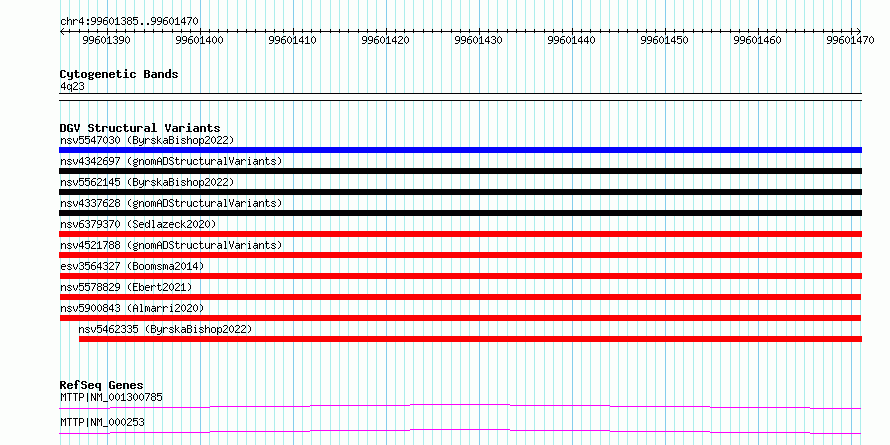Click the esv3564327 (Boomsma2014) label

point(132,266)
